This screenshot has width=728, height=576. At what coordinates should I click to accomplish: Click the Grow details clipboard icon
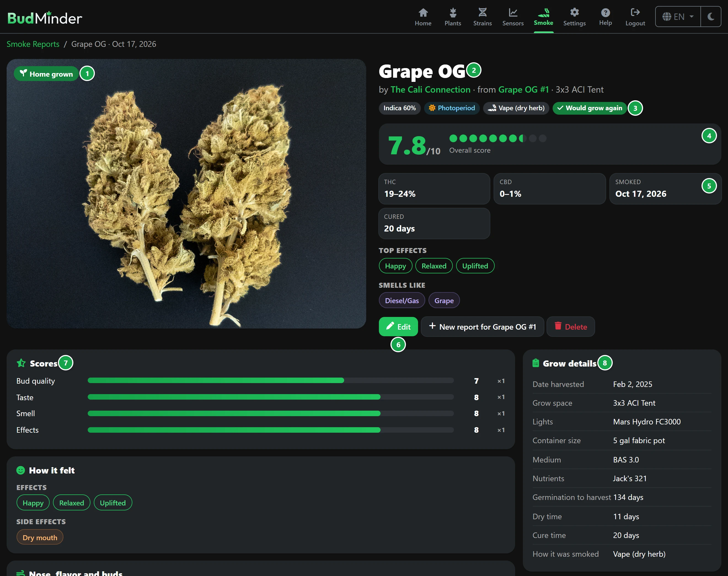536,363
